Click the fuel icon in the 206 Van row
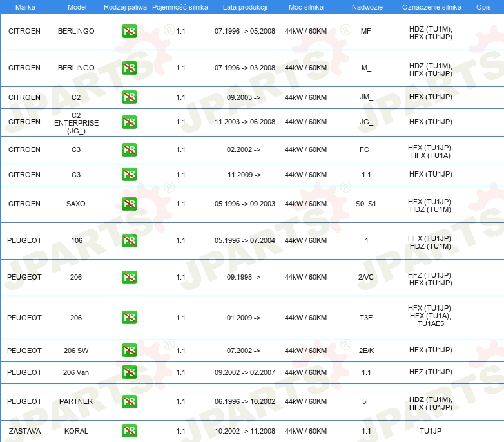Viewport: 504px width, 442px height. click(x=130, y=372)
